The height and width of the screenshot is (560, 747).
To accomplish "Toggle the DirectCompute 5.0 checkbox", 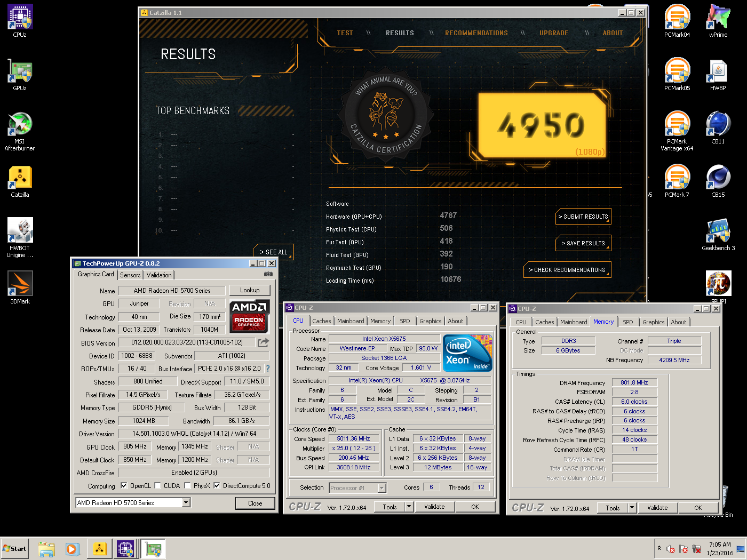I will point(217,486).
